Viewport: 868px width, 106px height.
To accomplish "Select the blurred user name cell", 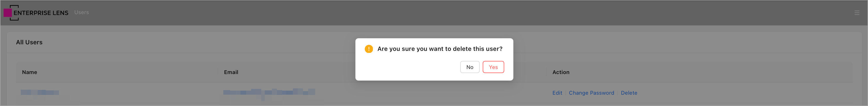I will coord(40,92).
